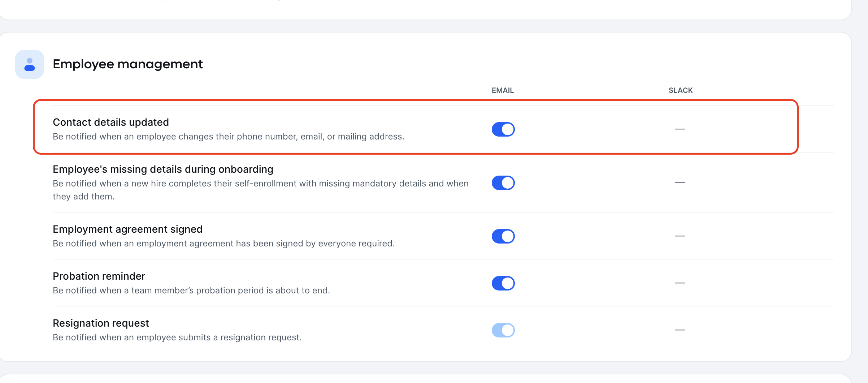Disable email for Employee's missing details during onboarding
Image resolution: width=868 pixels, height=383 pixels.
(503, 183)
